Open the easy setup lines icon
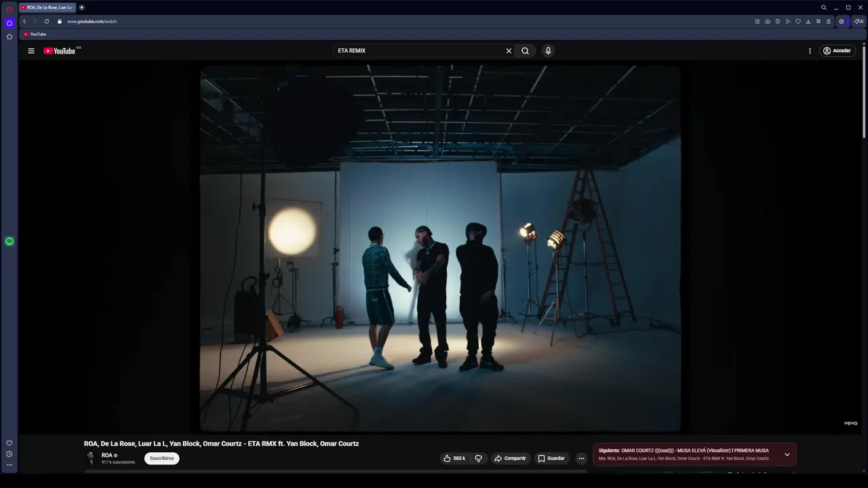The image size is (868, 488). tap(818, 21)
